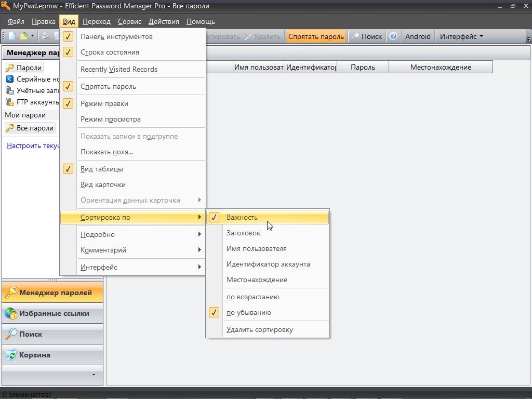
Task: Click Пароль column header
Action: pyautogui.click(x=363, y=67)
